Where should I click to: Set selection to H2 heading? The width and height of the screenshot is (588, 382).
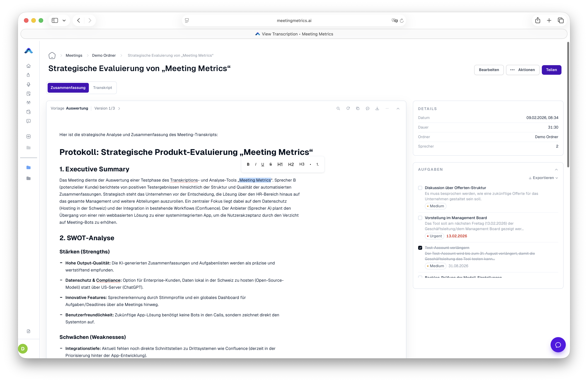point(291,164)
